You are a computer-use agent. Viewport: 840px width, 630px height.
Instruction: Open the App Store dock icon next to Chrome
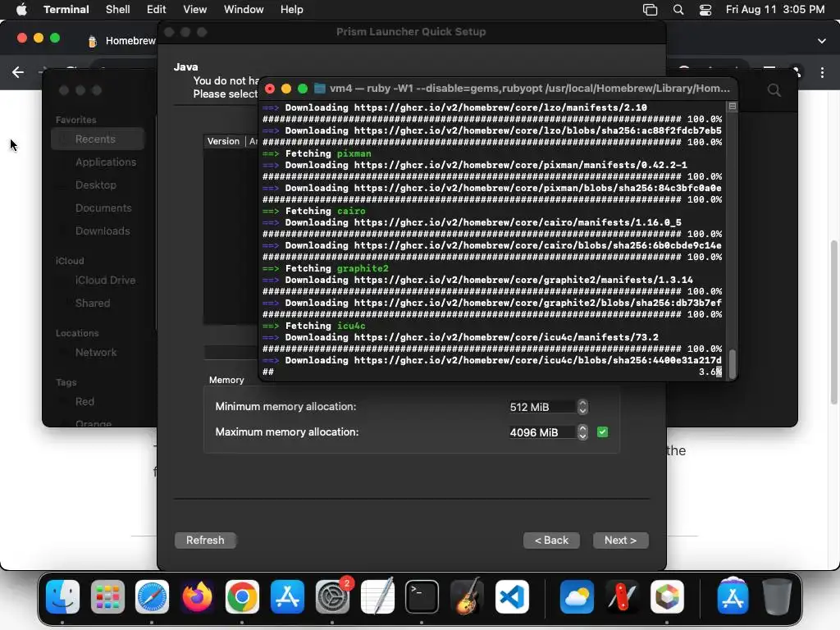tap(287, 596)
